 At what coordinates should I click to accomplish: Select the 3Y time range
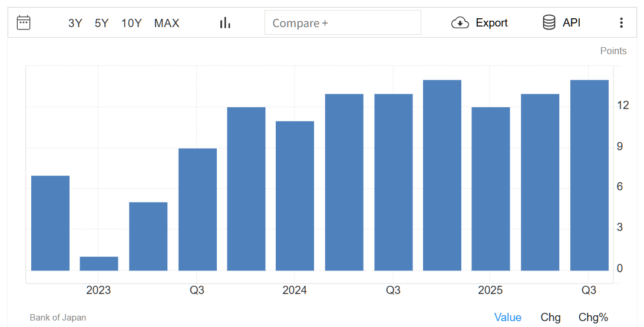click(75, 24)
